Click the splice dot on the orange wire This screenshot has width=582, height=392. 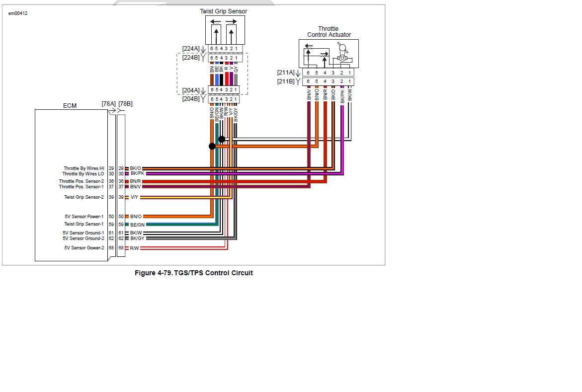(x=212, y=146)
